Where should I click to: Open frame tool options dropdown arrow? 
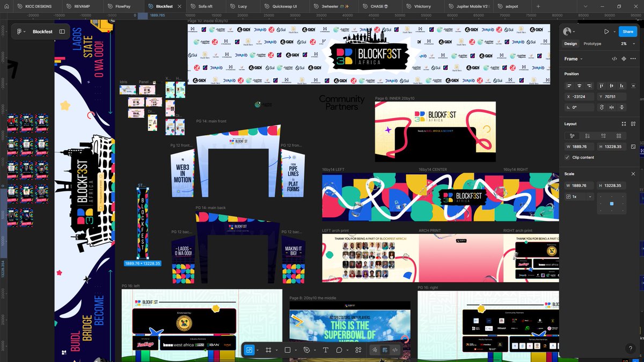[x=276, y=350]
